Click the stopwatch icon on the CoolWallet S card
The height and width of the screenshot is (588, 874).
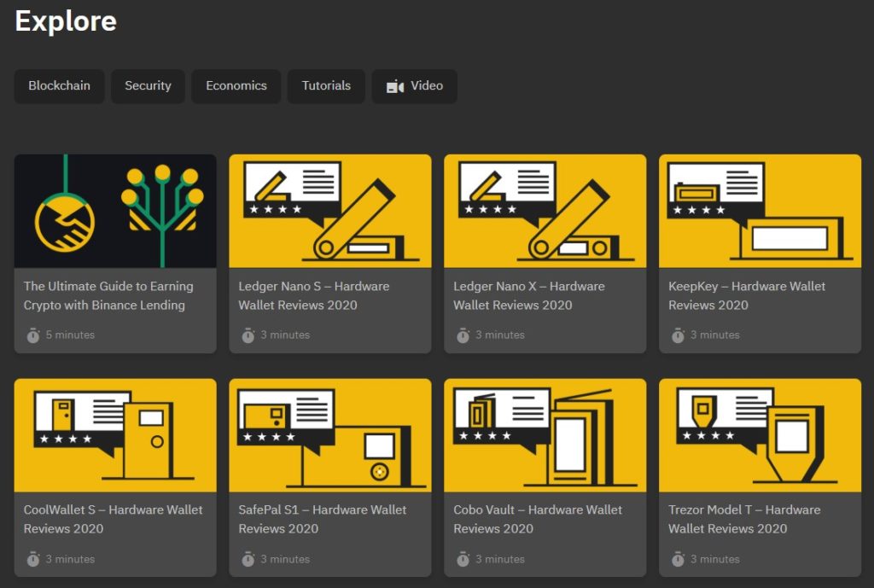point(33,559)
